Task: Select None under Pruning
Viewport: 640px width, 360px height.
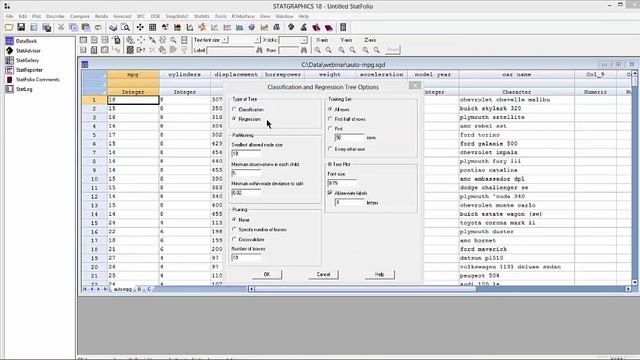Action: [x=241, y=220]
